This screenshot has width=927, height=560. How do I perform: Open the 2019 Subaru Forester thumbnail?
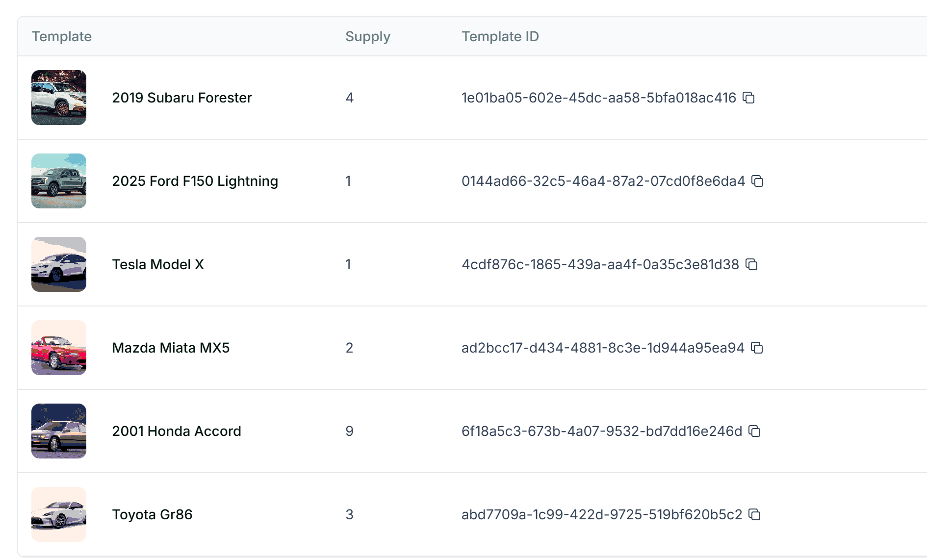(x=59, y=98)
